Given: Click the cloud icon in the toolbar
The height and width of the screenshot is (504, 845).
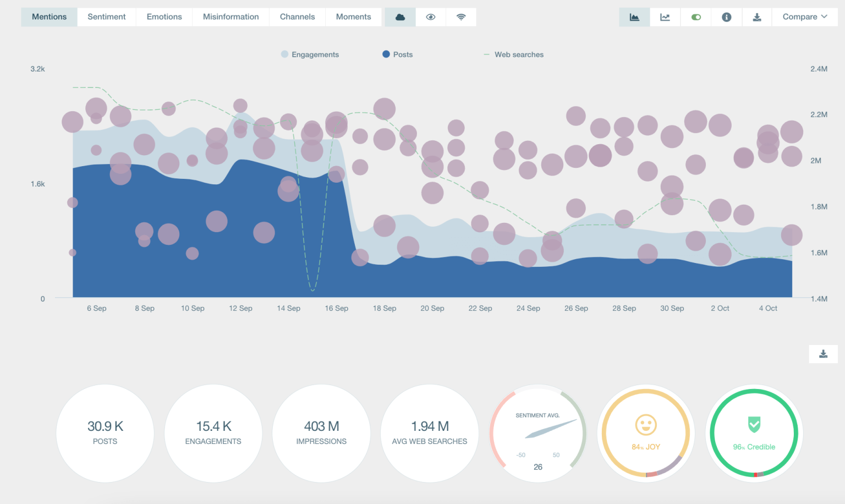Looking at the screenshot, I should point(400,17).
